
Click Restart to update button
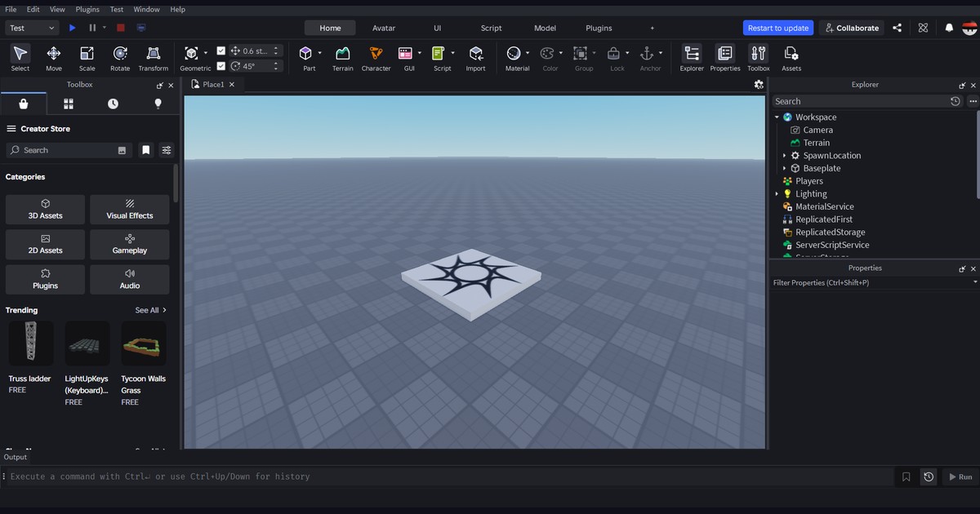(x=778, y=28)
